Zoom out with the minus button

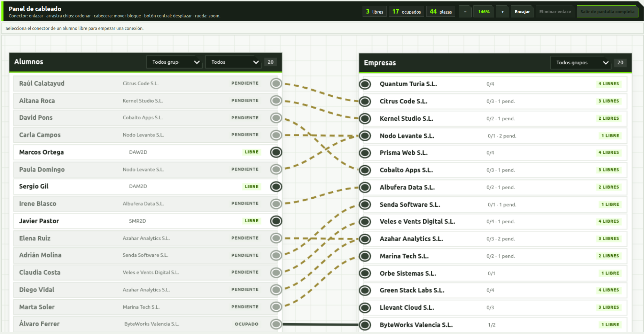tap(465, 11)
